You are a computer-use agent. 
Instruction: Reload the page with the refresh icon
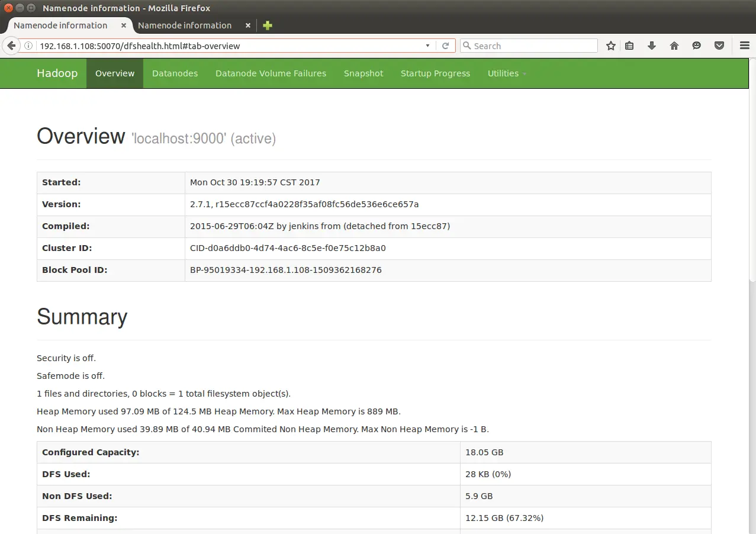click(446, 46)
